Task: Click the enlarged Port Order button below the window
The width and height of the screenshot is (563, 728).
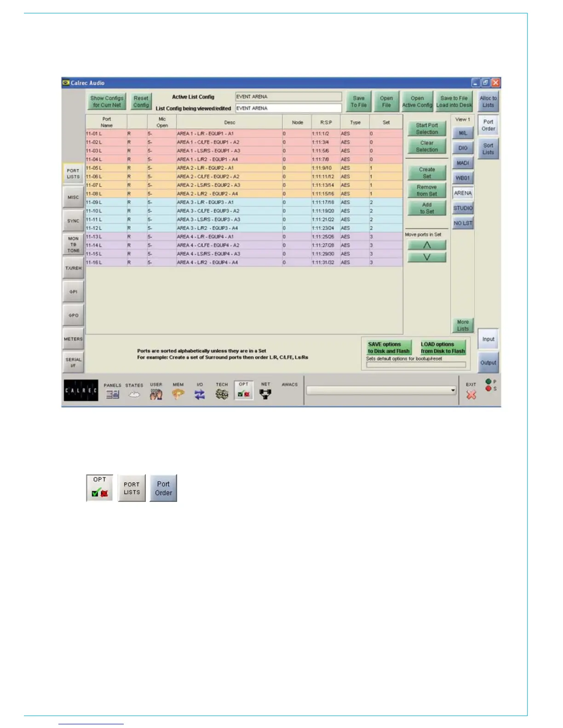Action: 163,488
